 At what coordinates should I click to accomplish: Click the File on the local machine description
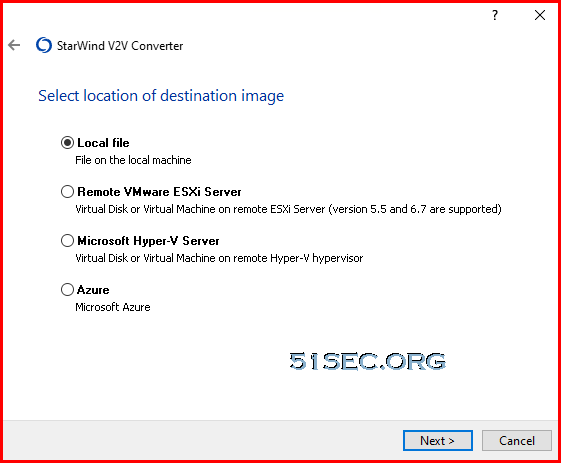(133, 160)
